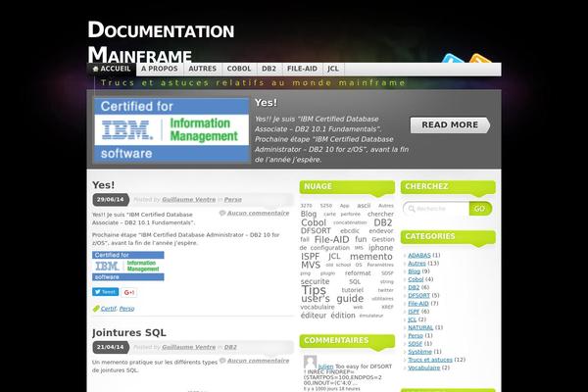Screen dimensions: 588x392
Task: Open julien commenter link
Action: pyautogui.click(x=325, y=367)
